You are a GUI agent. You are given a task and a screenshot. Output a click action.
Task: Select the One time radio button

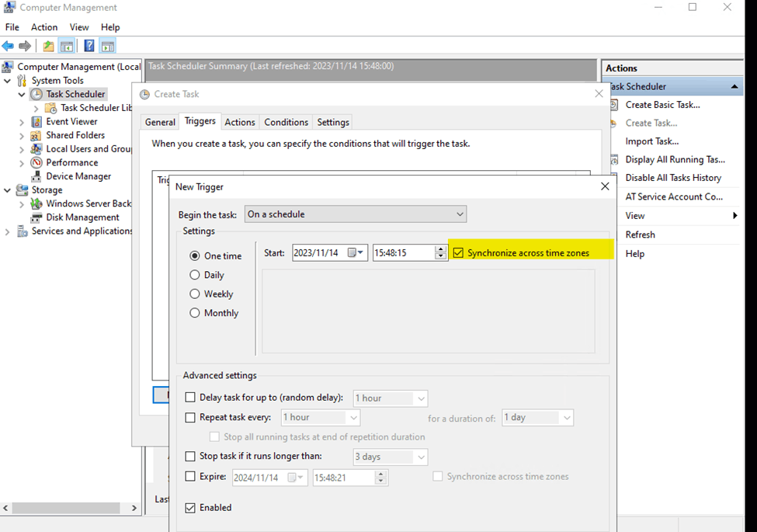pyautogui.click(x=195, y=256)
